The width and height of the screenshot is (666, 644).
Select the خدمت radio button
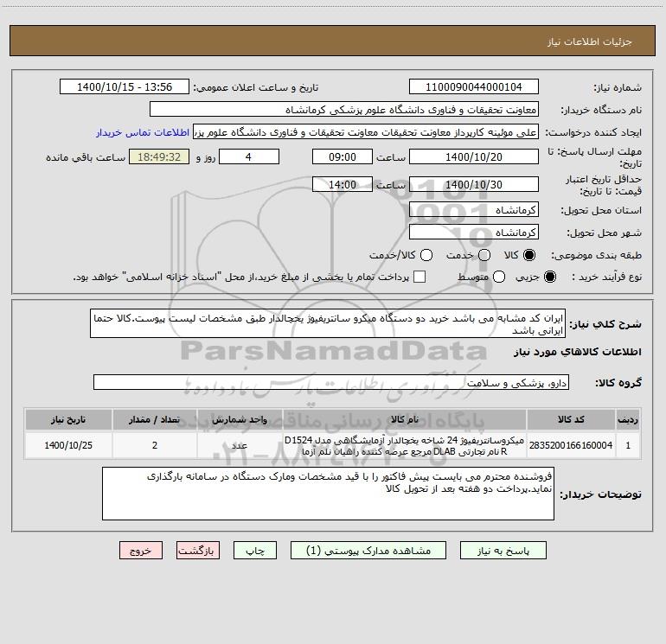[484, 255]
